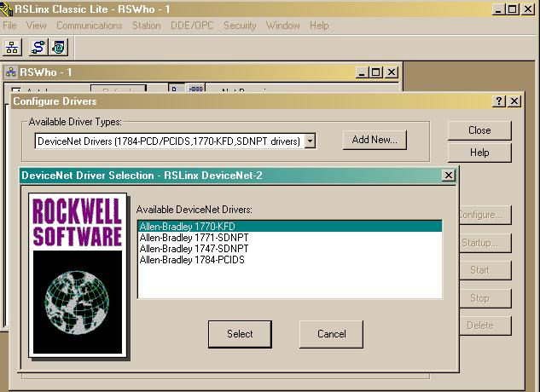
Task: Click the Select button
Action: coord(240,334)
